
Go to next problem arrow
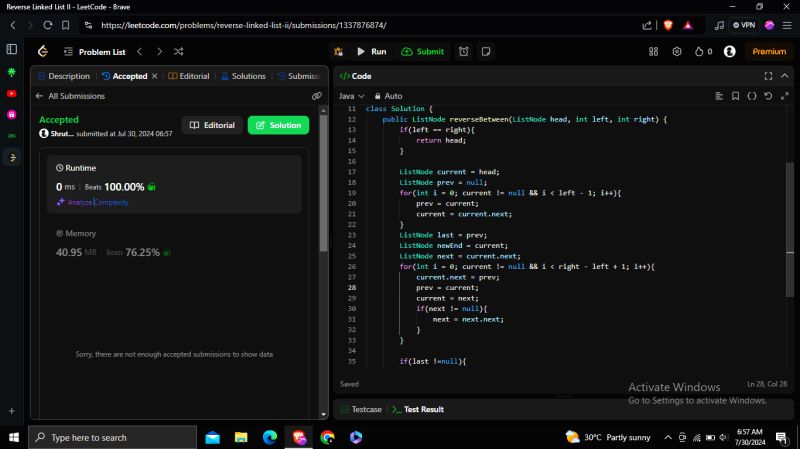click(159, 52)
